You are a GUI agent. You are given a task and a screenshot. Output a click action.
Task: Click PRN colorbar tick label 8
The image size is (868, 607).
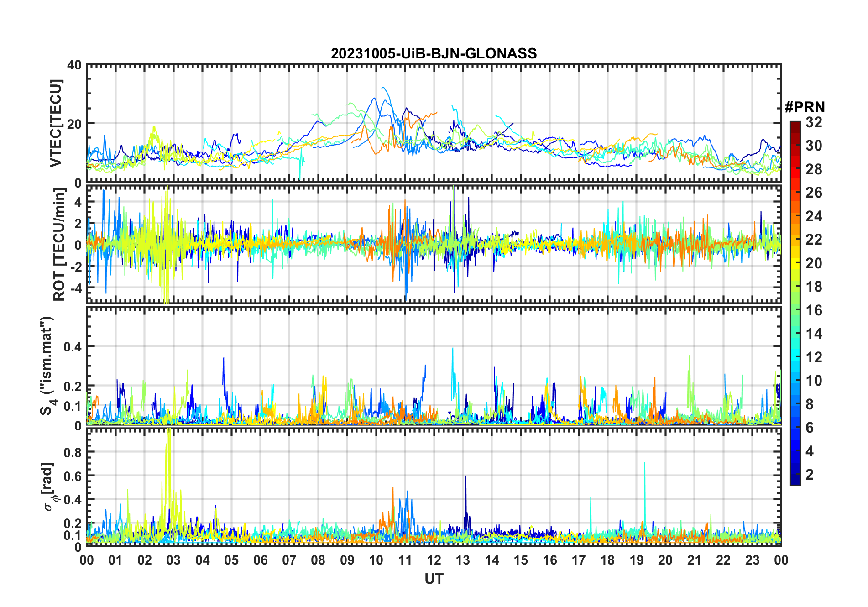pos(810,404)
